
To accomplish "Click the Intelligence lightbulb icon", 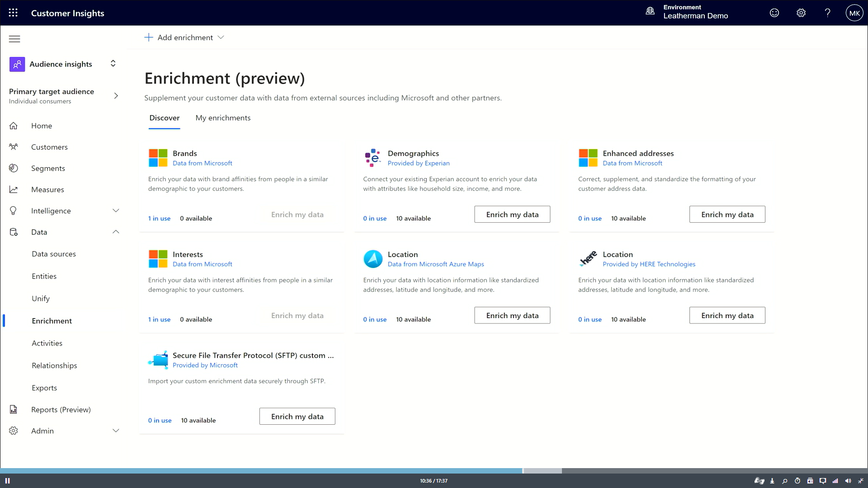I will pyautogui.click(x=14, y=211).
